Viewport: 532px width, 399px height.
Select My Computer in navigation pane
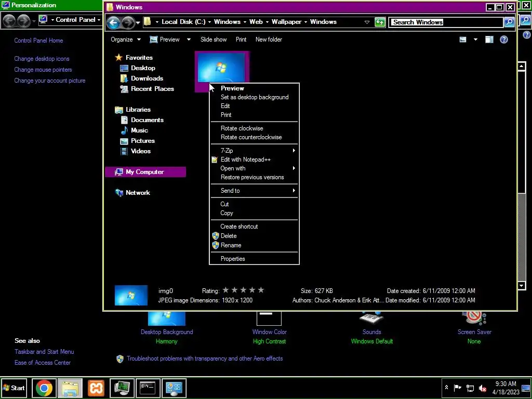point(145,172)
